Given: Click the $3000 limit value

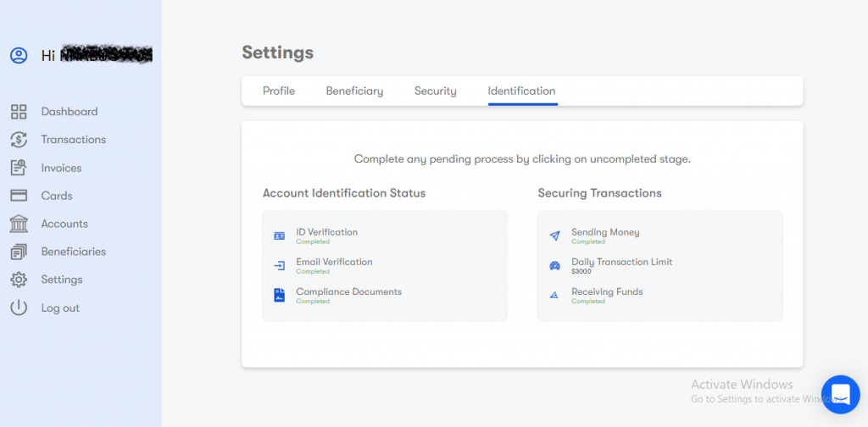Looking at the screenshot, I should [581, 272].
